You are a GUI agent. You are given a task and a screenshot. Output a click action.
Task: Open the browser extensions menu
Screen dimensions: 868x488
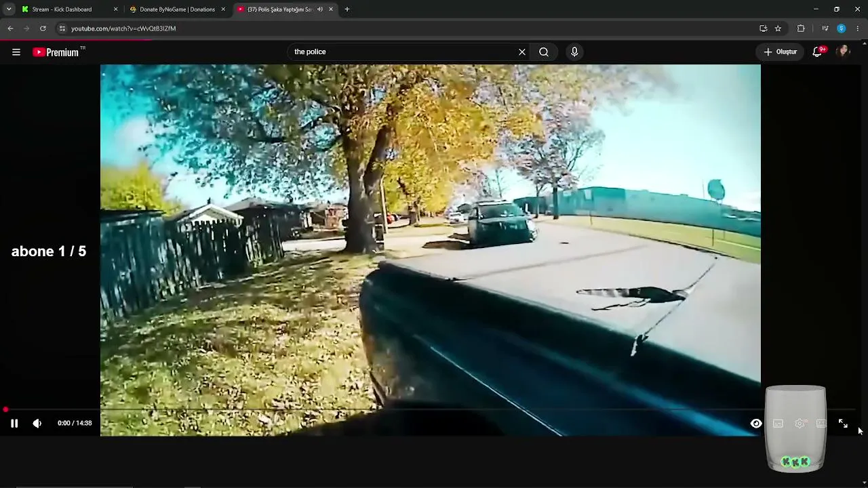tap(801, 28)
